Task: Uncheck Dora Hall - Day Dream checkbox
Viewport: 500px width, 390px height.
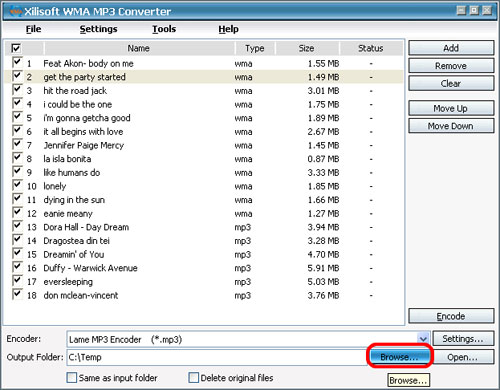Action: tap(17, 226)
